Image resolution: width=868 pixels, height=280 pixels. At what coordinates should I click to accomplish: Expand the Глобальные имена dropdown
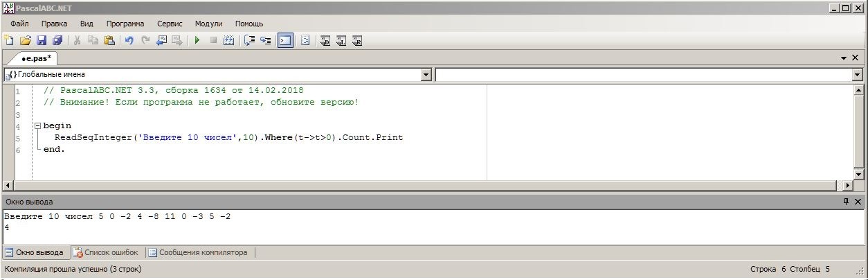pos(426,75)
